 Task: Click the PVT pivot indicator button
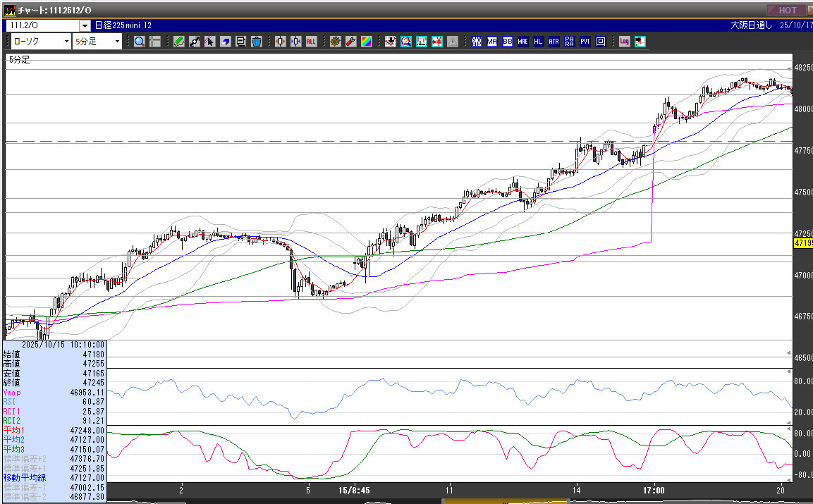click(585, 42)
